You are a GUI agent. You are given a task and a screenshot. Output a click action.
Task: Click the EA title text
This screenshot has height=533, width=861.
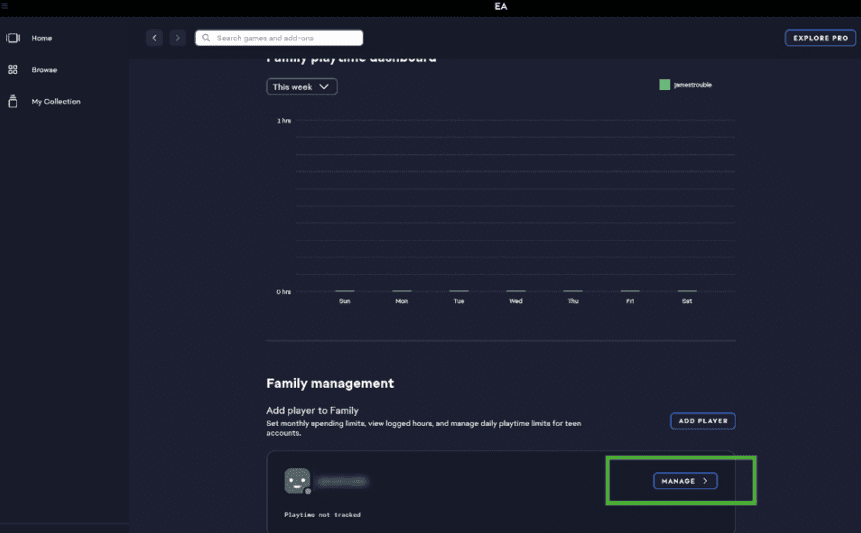(x=501, y=7)
